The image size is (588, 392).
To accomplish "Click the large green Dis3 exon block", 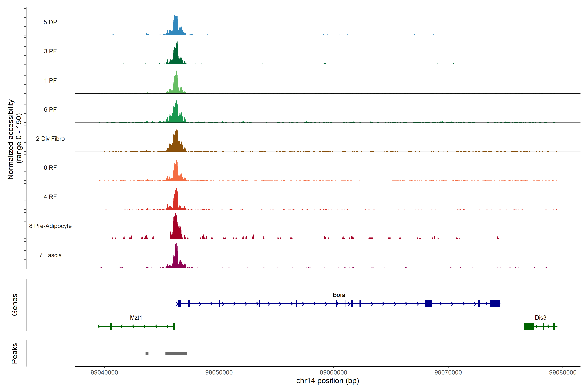I will point(529,326).
